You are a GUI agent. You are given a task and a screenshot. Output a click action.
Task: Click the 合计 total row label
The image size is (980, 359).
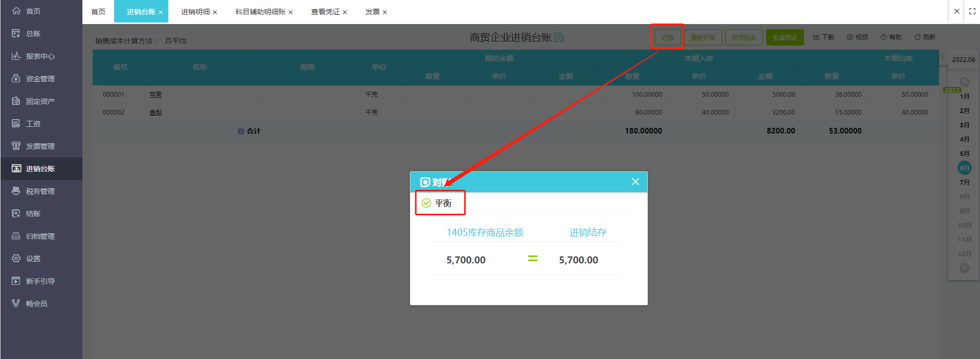[x=254, y=131]
